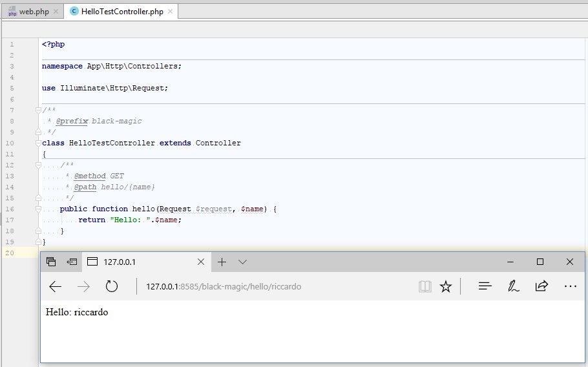Open a new browser tab with plus
Viewport: 588px width, 367px height.
[222, 262]
